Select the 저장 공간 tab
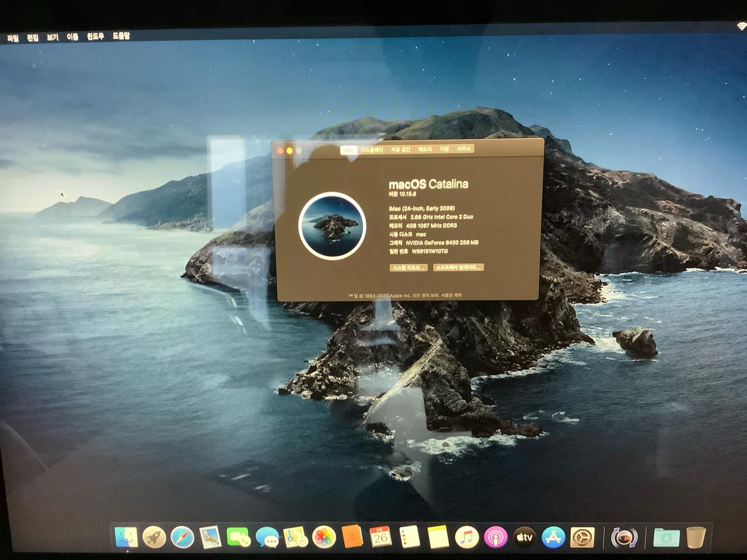This screenshot has width=747, height=560. click(400, 150)
